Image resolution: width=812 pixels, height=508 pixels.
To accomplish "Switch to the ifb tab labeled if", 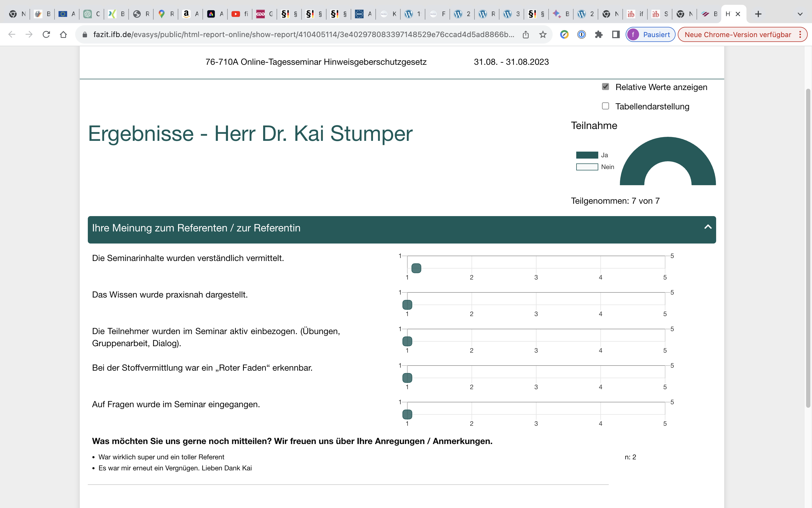I will [x=635, y=14].
